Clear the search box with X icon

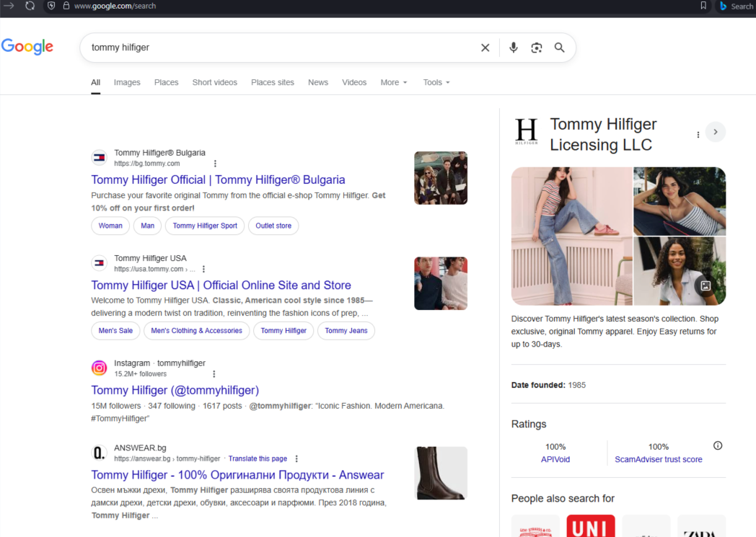[485, 48]
